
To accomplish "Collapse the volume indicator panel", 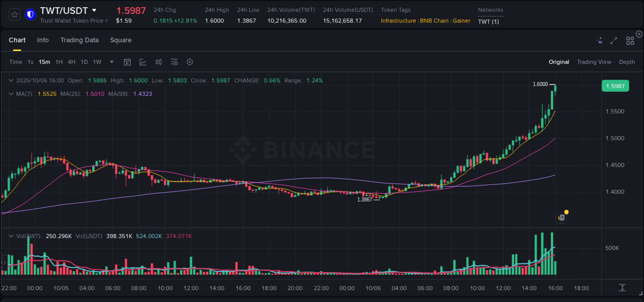I will 11,236.
